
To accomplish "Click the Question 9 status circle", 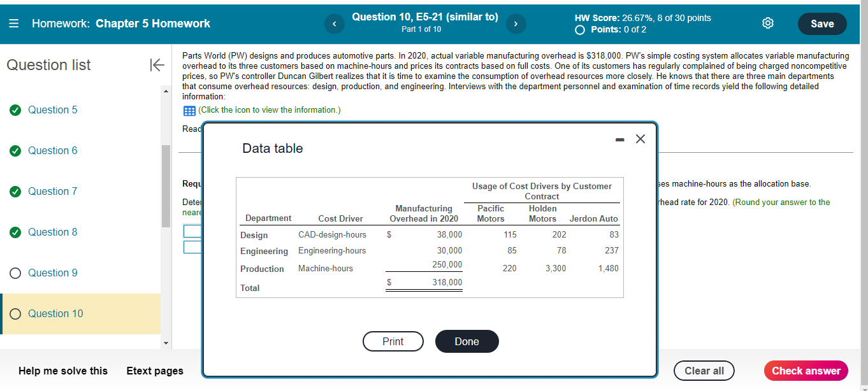I will pyautogui.click(x=15, y=273).
